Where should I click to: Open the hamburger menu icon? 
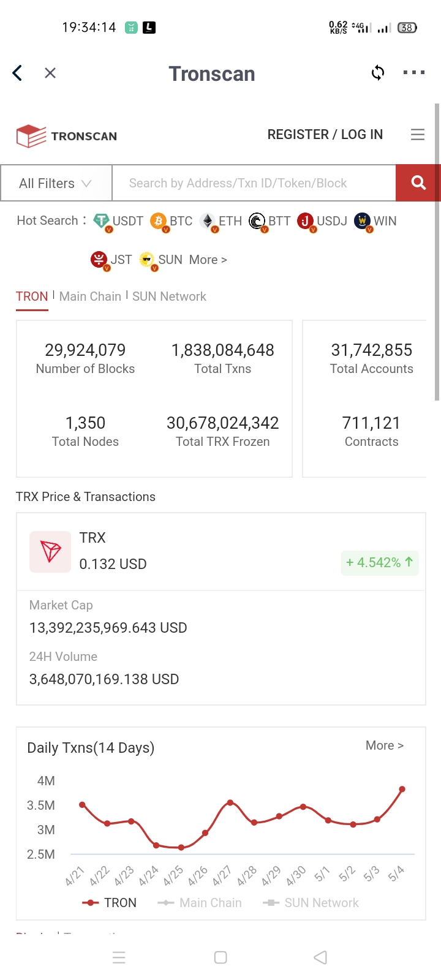(x=418, y=135)
